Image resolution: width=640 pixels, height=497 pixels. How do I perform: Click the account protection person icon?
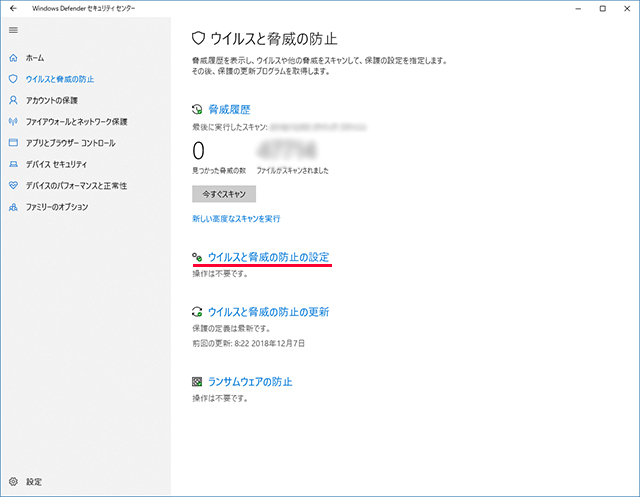point(13,100)
